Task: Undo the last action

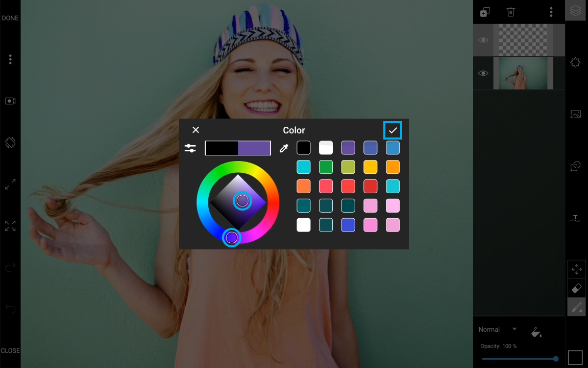Action: pos(10,309)
